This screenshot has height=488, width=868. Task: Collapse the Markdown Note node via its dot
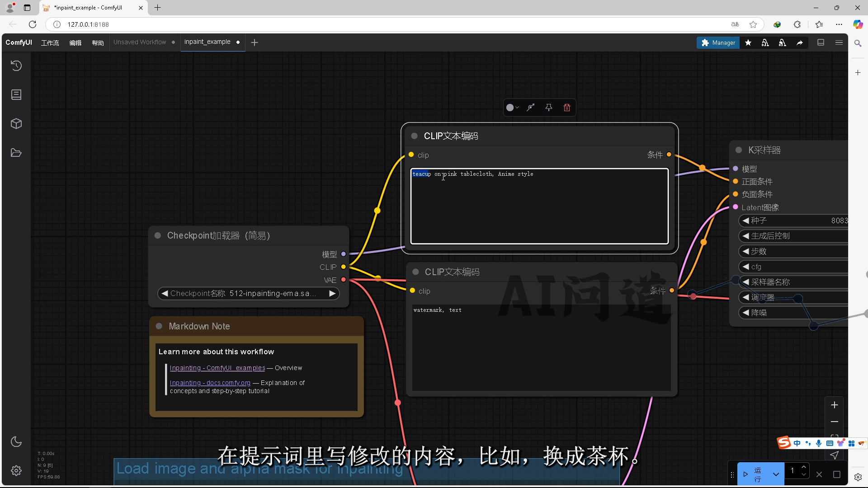coord(159,326)
